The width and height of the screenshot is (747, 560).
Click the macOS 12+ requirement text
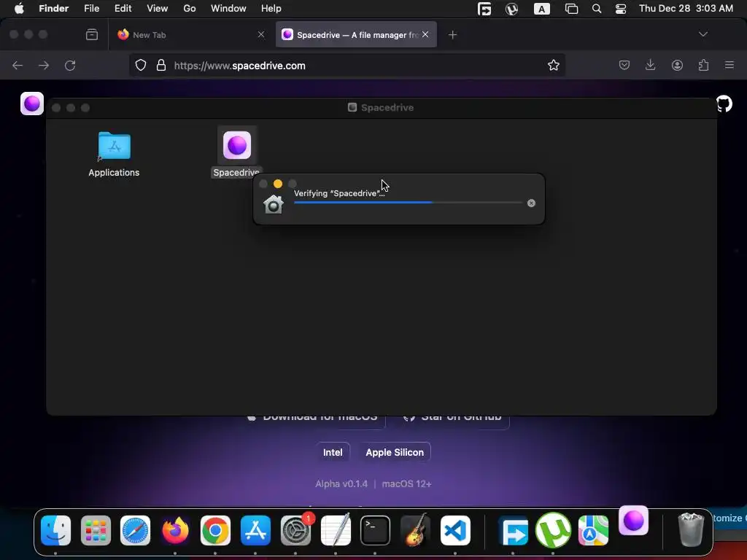[x=407, y=484]
